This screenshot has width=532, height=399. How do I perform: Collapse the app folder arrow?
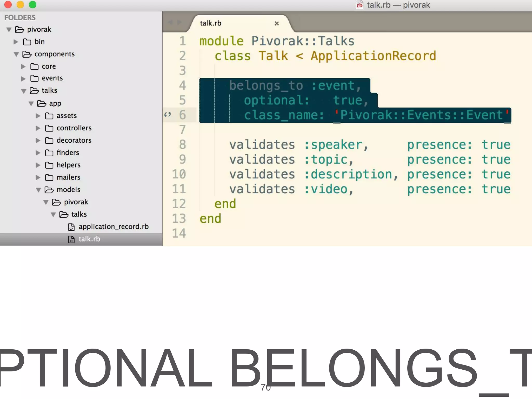click(x=31, y=104)
